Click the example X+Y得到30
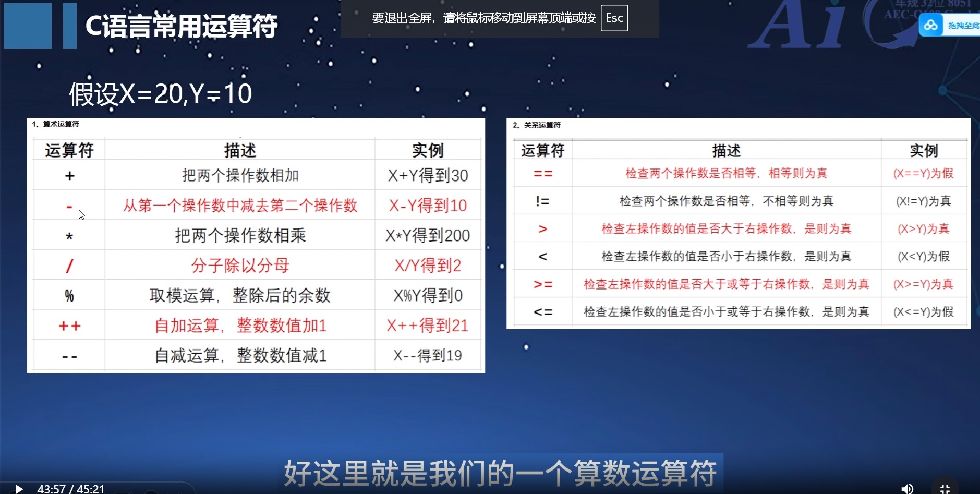This screenshot has width=980, height=494. click(x=428, y=175)
